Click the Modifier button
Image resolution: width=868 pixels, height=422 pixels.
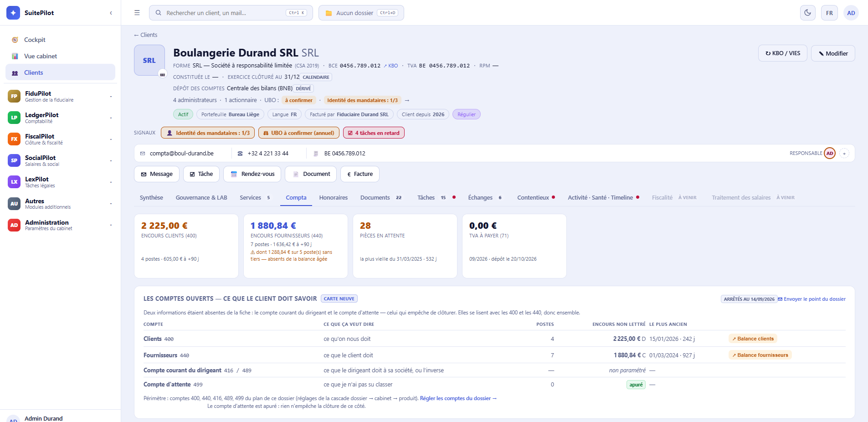tap(833, 53)
